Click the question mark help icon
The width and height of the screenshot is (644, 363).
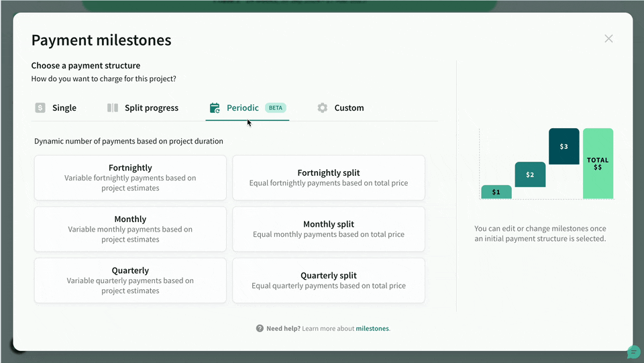coord(260,329)
